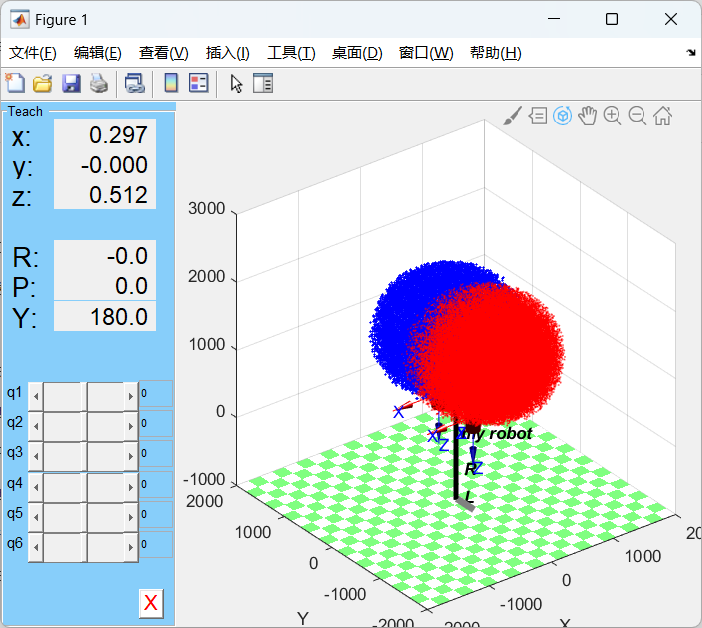Open the 窗口(W) menu
This screenshot has width=702, height=628.
pos(426,53)
